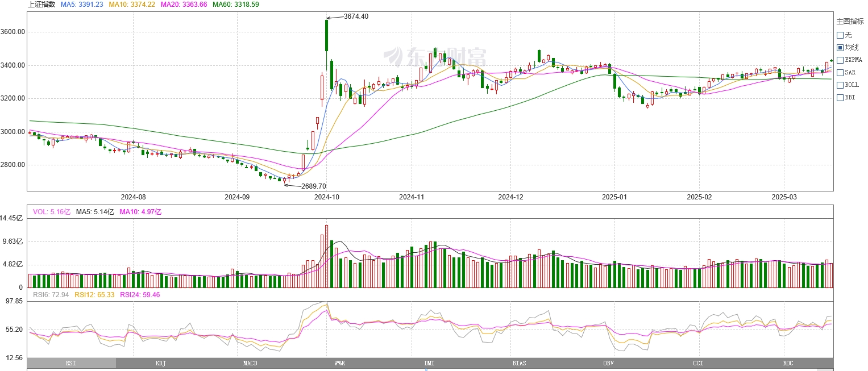Click the 2800.00 price axis label
The width and height of the screenshot is (868, 371).
pos(13,165)
